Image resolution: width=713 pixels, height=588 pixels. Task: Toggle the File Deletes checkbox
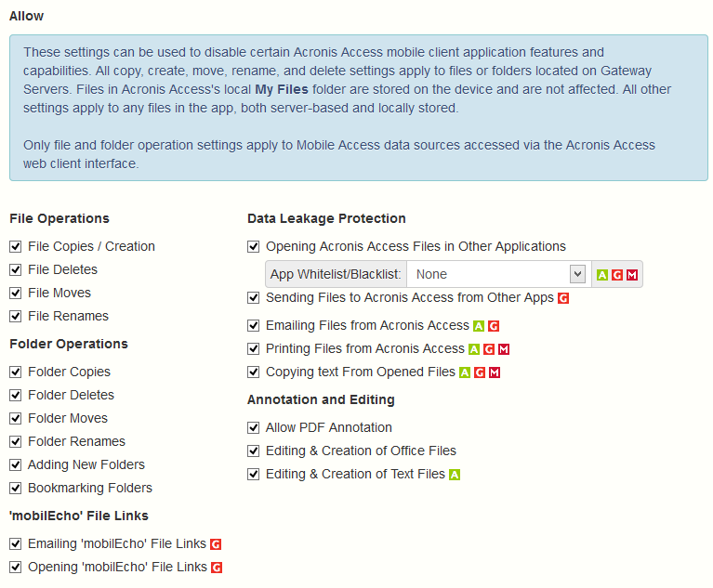click(16, 270)
